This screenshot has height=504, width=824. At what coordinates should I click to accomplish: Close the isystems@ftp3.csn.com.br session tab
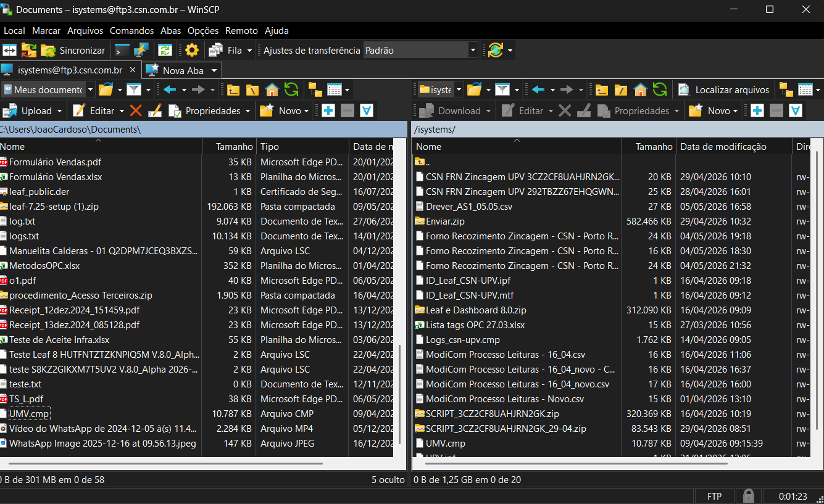pyautogui.click(x=132, y=70)
